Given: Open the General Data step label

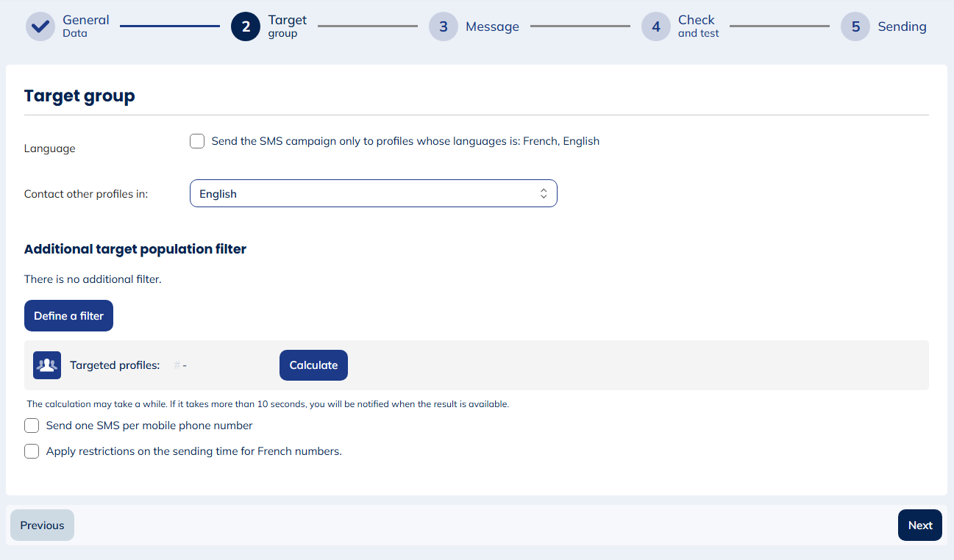Looking at the screenshot, I should click(x=85, y=26).
